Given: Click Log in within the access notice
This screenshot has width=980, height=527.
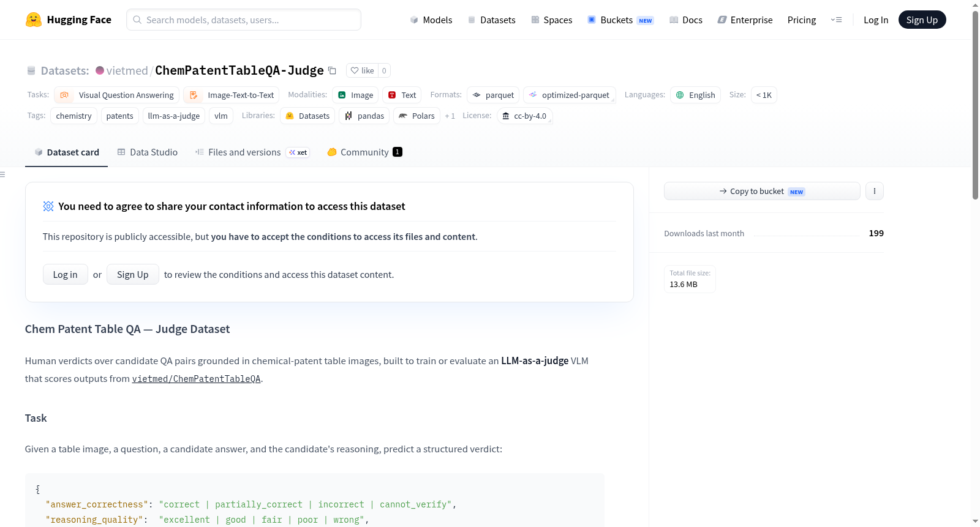Looking at the screenshot, I should click(x=66, y=274).
